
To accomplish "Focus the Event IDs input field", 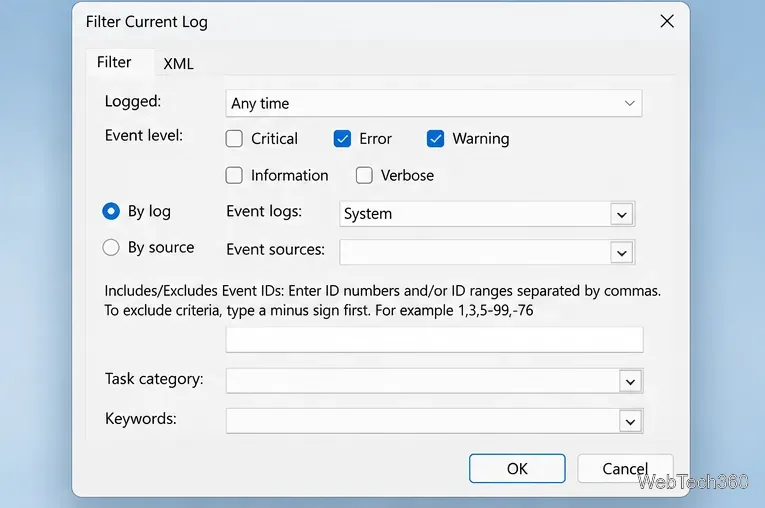I will click(x=434, y=340).
